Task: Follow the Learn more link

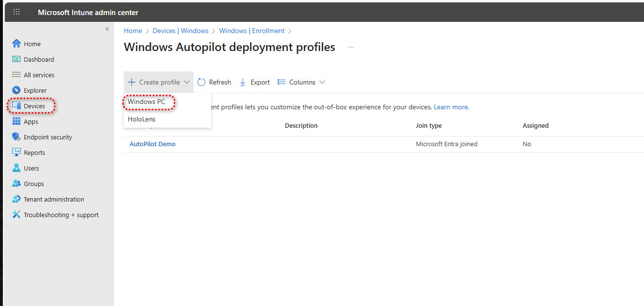Action: 451,107
